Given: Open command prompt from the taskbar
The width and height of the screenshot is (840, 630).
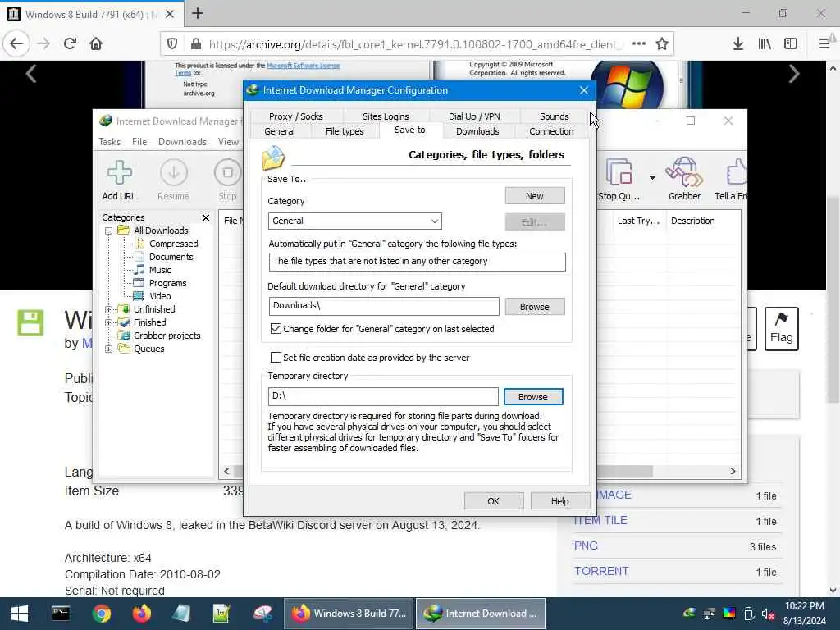Looking at the screenshot, I should click(61, 614).
